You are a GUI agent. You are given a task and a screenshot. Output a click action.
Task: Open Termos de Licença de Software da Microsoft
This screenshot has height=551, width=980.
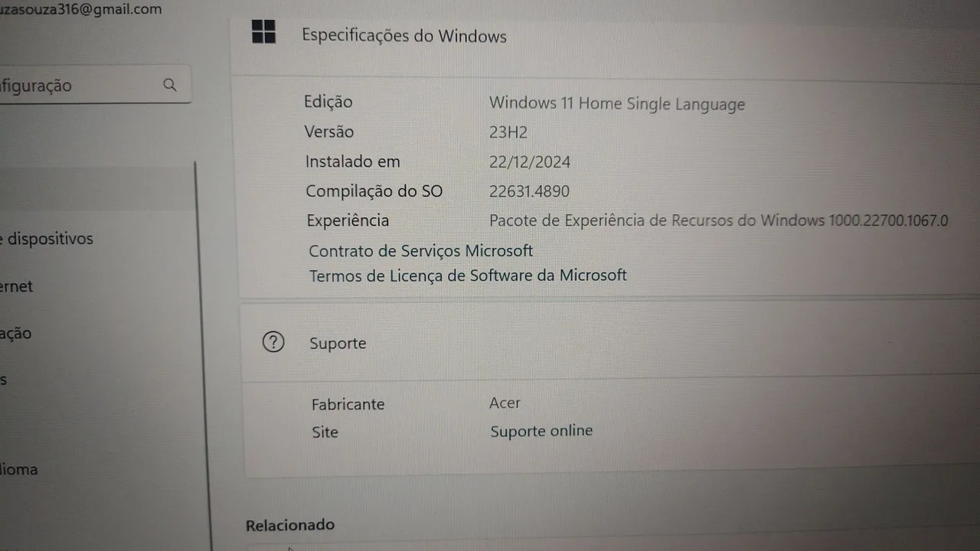tap(468, 275)
